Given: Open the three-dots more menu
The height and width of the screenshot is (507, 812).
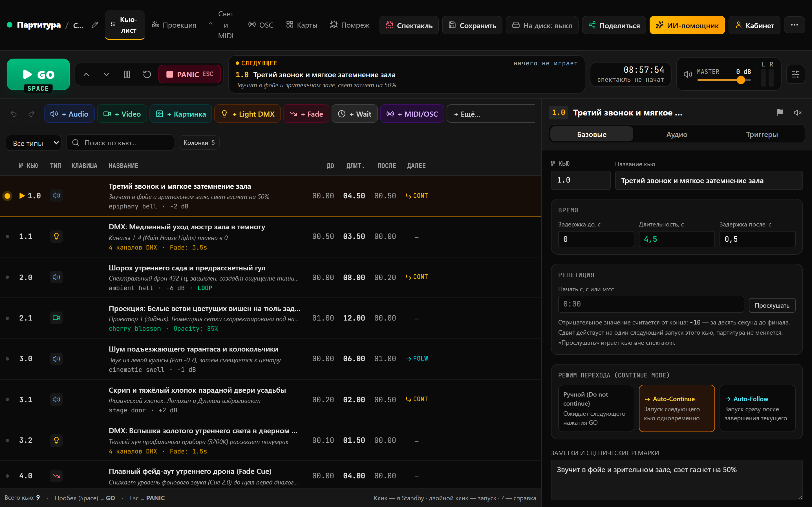Looking at the screenshot, I should coord(794,25).
